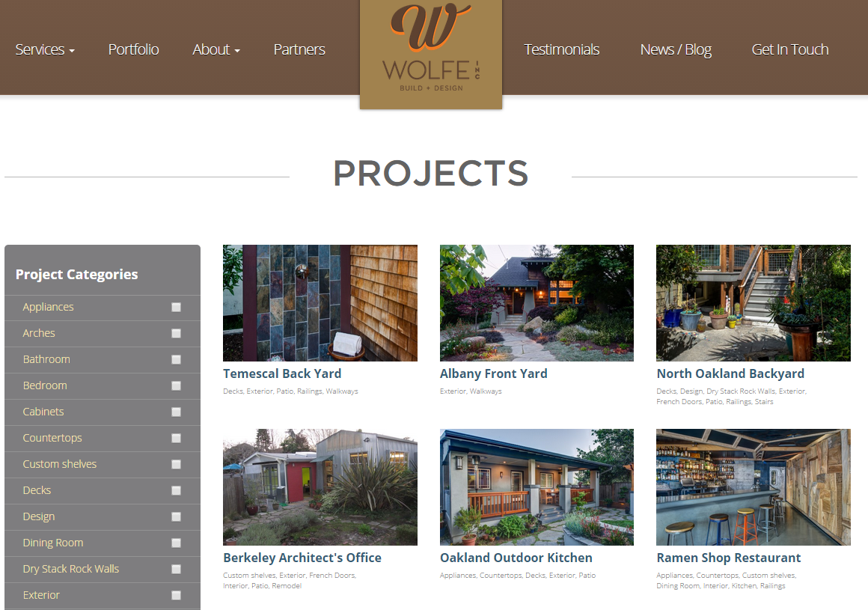Tick the Bathroom category checkbox
Screen dimensions: 868x610
[176, 360]
